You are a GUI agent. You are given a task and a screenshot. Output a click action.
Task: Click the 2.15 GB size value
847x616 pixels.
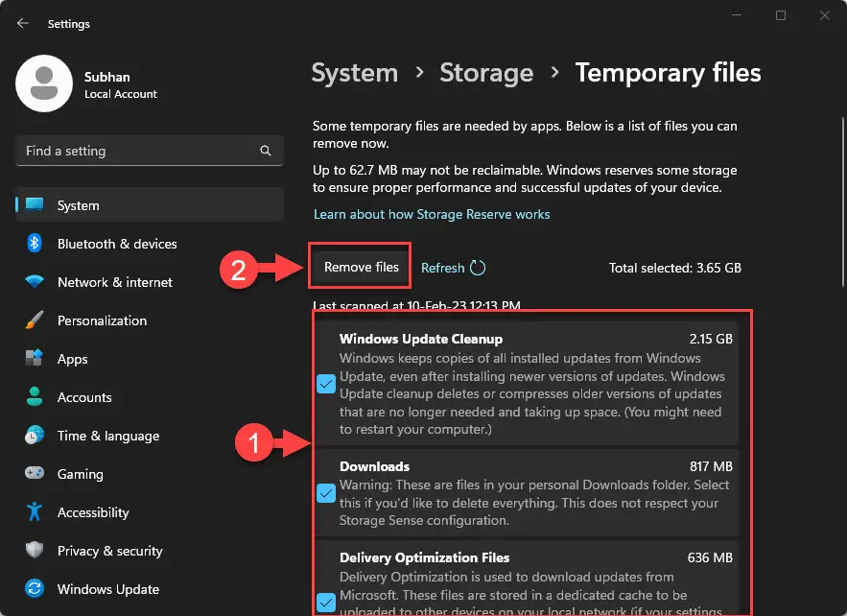(x=711, y=339)
